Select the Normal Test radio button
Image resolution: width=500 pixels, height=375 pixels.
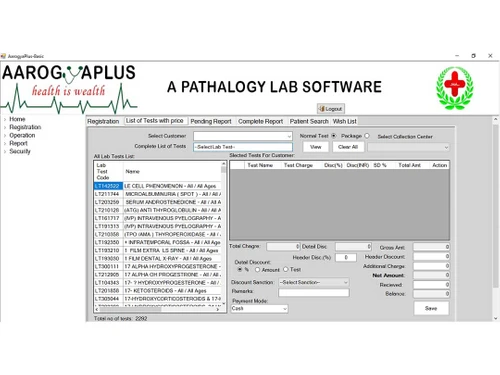[334, 136]
